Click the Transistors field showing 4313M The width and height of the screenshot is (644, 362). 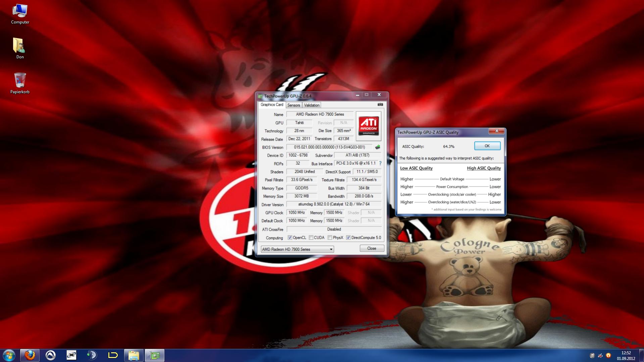344,139
